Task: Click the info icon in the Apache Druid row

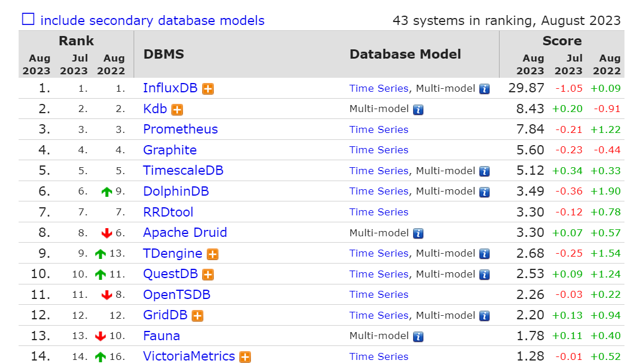Action: tap(418, 233)
